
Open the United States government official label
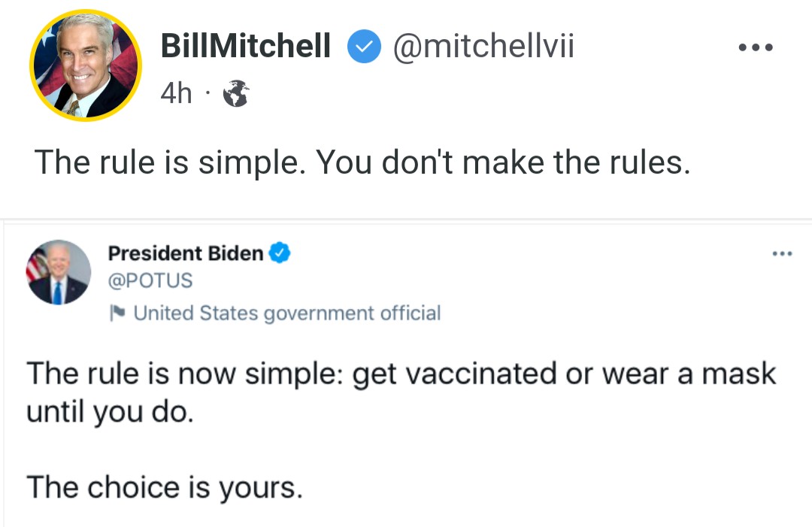pyautogui.click(x=287, y=313)
